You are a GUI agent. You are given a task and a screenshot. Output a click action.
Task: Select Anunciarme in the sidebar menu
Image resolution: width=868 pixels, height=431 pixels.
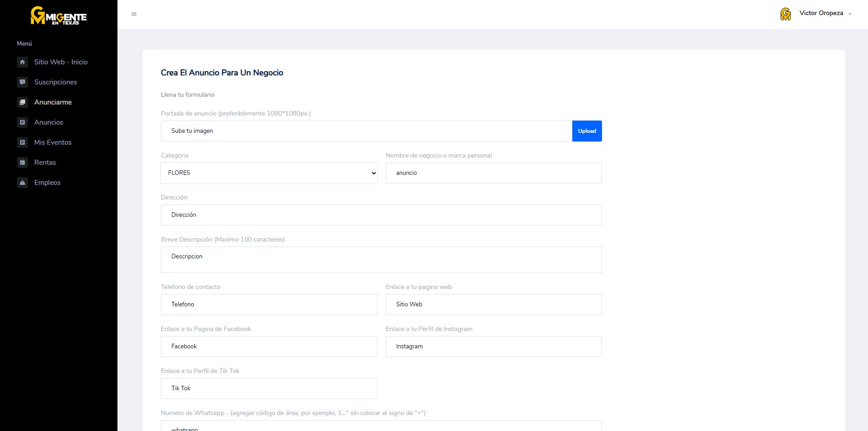(53, 102)
